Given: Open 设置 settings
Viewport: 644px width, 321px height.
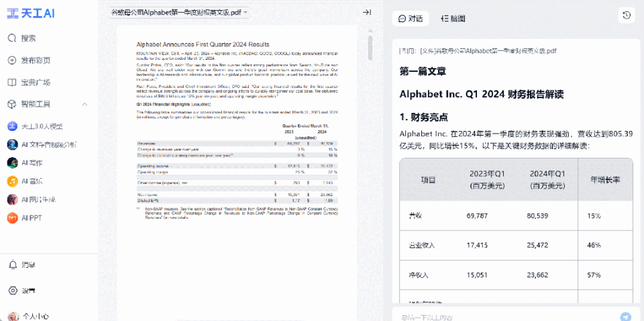Looking at the screenshot, I should coord(21,291).
